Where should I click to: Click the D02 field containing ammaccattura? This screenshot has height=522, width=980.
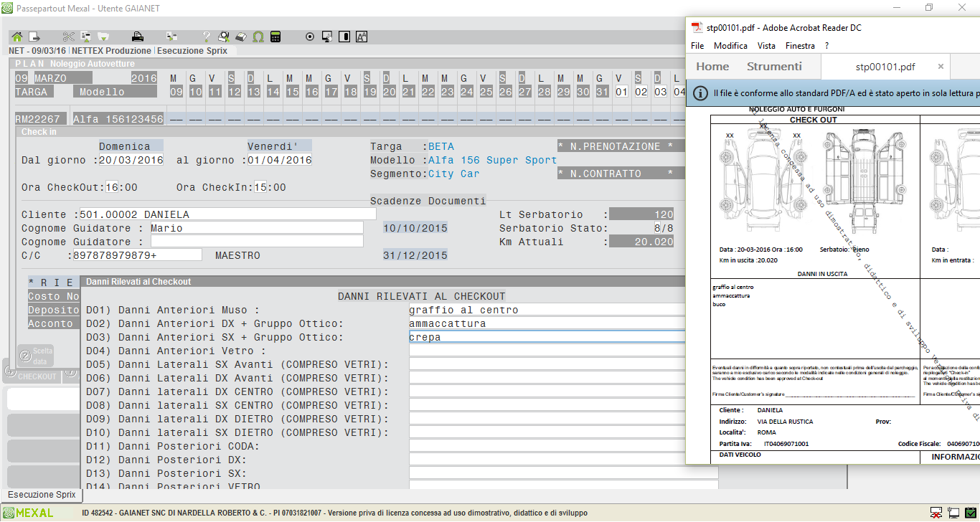point(547,323)
